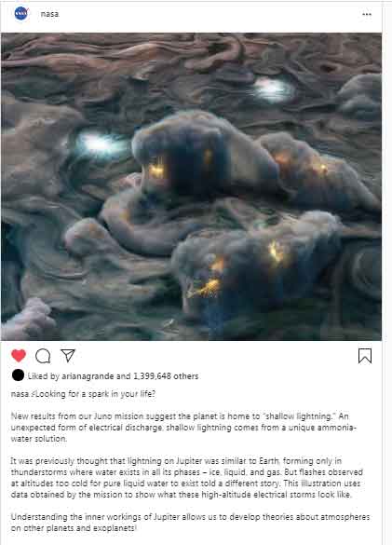Open comments with speech bubble icon
Screen dimensions: 392x545
click(43, 356)
